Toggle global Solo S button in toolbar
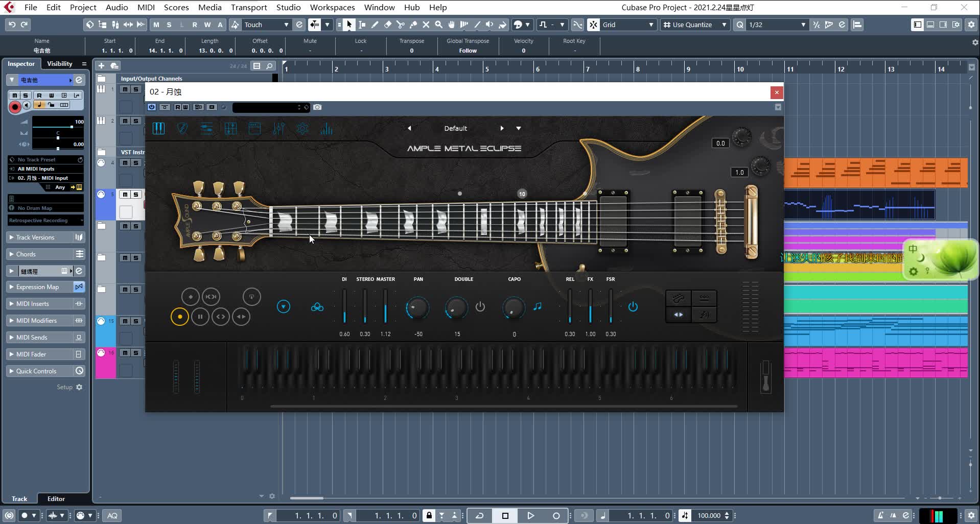This screenshot has width=980, height=524. point(169,25)
